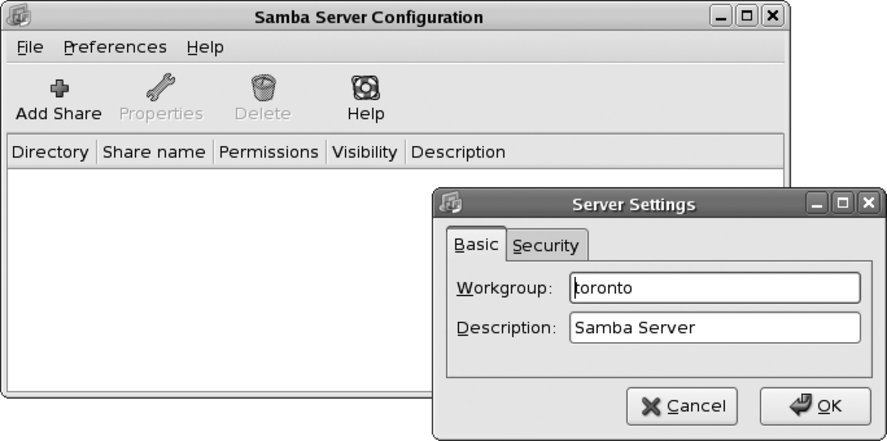Sort by the Directory column header
This screenshot has width=887, height=441.
click(x=50, y=152)
